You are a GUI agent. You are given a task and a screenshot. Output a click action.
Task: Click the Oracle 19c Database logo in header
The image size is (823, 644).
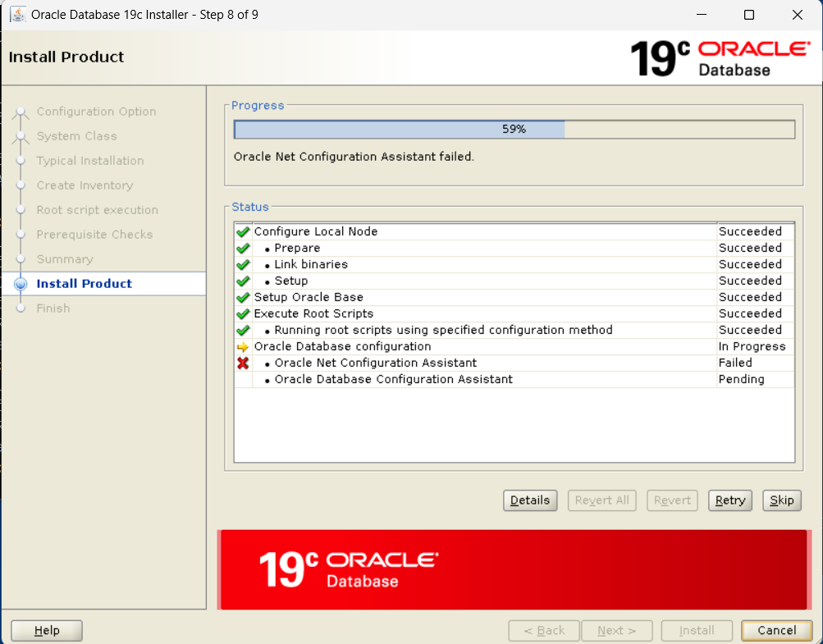(x=720, y=58)
